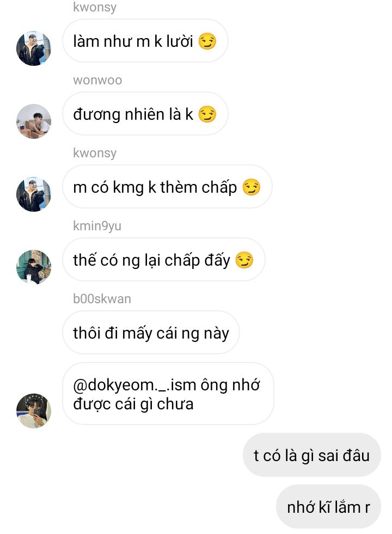Image resolution: width=392 pixels, height=534 pixels.
Task: Click the kwonsy username above "m có kmg"
Action: point(95,154)
